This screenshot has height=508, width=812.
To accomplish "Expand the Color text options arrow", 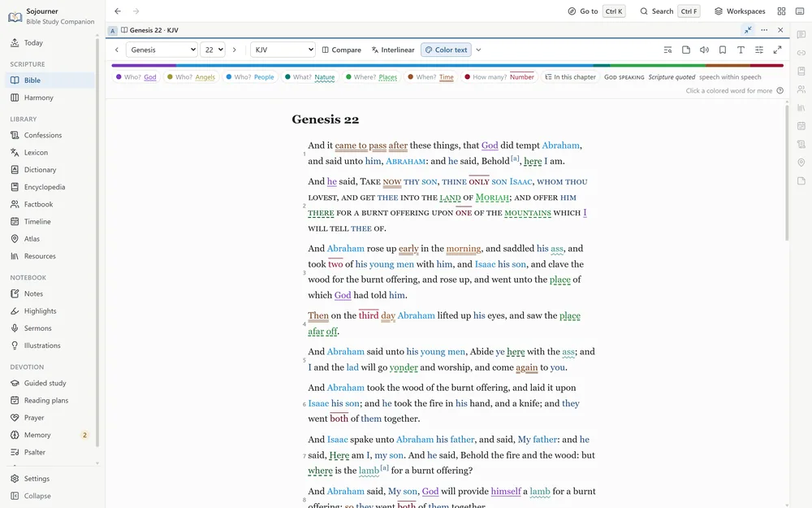I will (478, 50).
